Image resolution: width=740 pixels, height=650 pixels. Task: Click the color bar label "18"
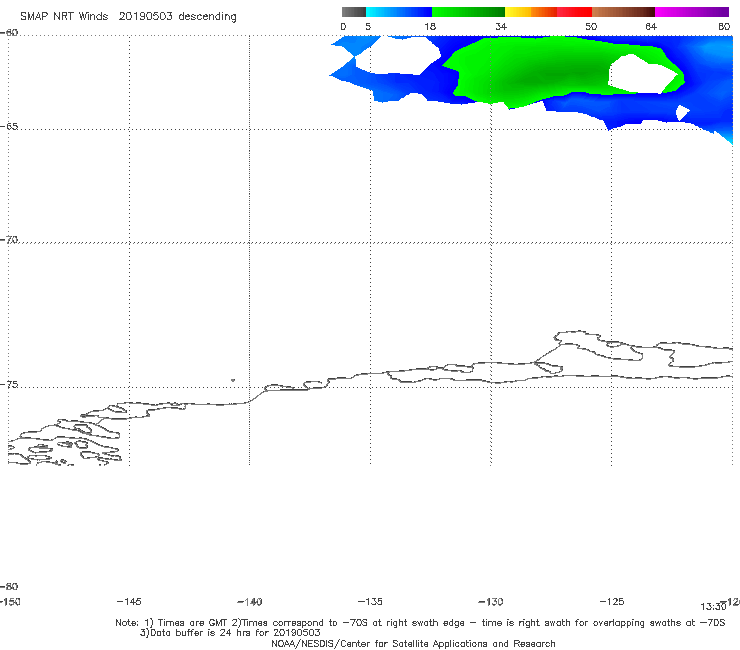[x=430, y=26]
